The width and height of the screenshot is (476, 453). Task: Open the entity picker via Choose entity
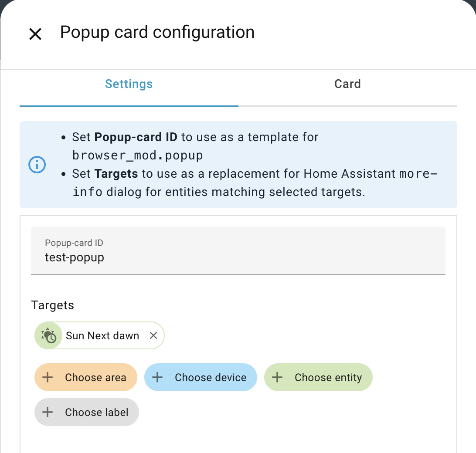(x=318, y=377)
